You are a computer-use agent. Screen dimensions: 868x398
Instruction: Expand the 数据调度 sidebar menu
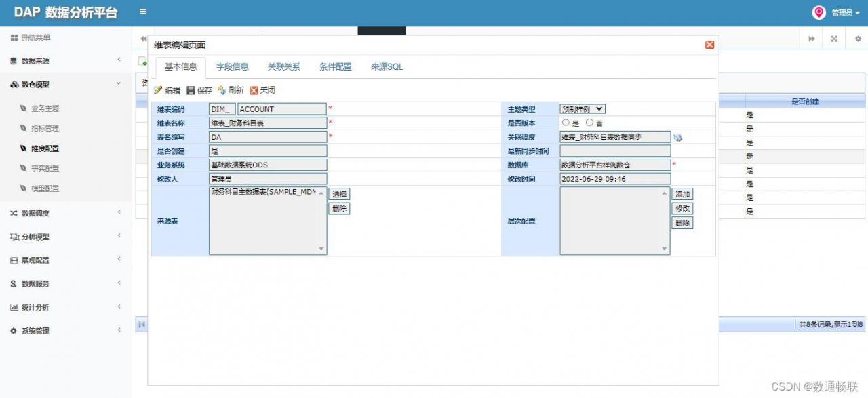(66, 213)
